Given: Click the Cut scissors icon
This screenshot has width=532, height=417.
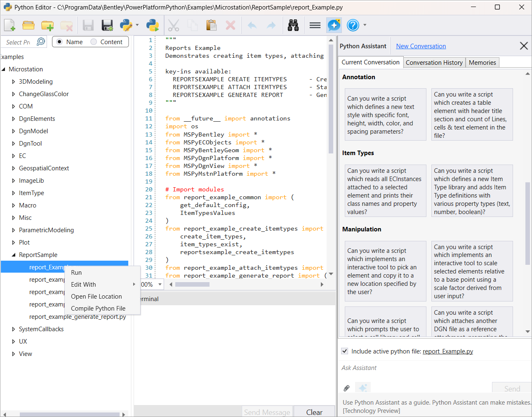Looking at the screenshot, I should tap(174, 25).
